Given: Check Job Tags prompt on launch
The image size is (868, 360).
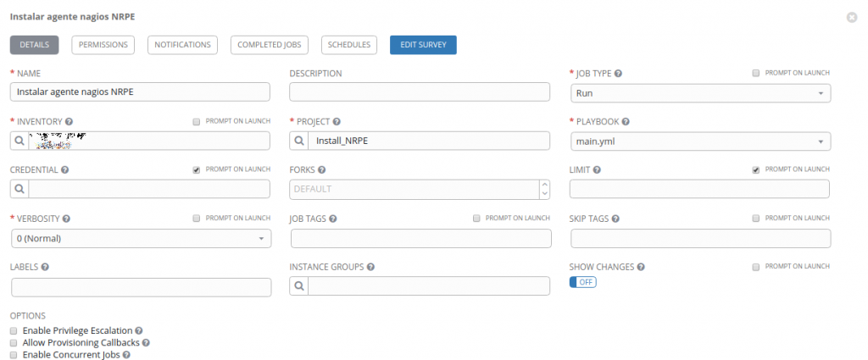Looking at the screenshot, I should pos(476,219).
